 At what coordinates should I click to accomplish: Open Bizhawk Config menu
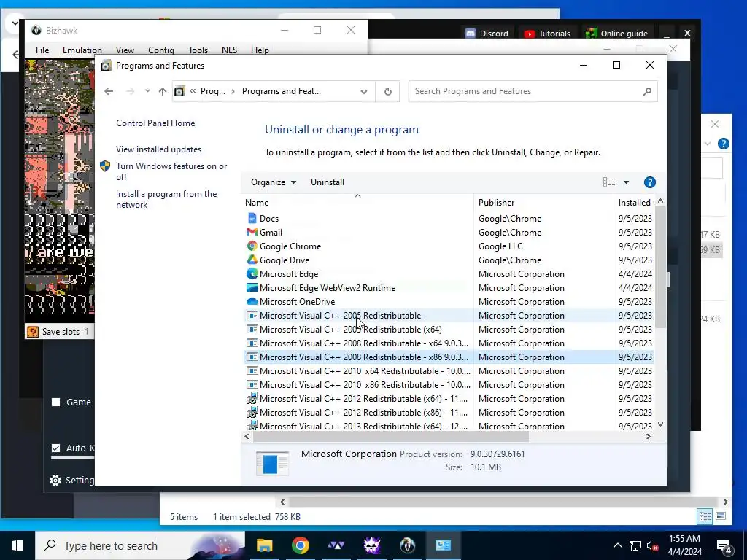[x=161, y=50]
